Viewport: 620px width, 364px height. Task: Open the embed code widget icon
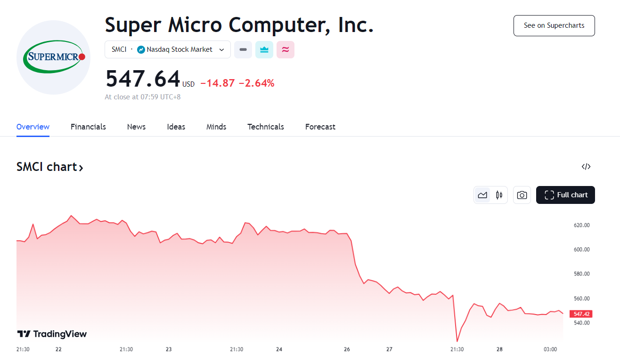[586, 166]
